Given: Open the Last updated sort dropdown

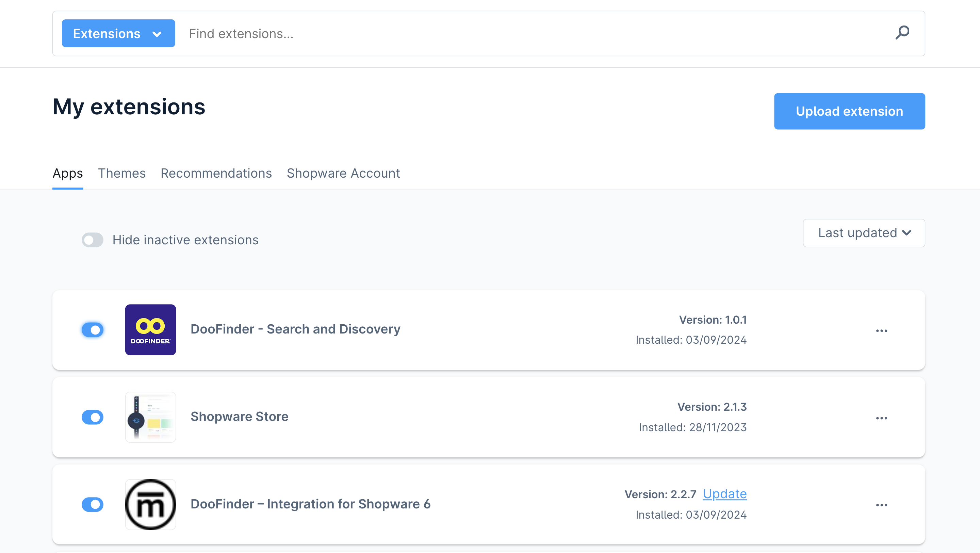Looking at the screenshot, I should click(864, 233).
